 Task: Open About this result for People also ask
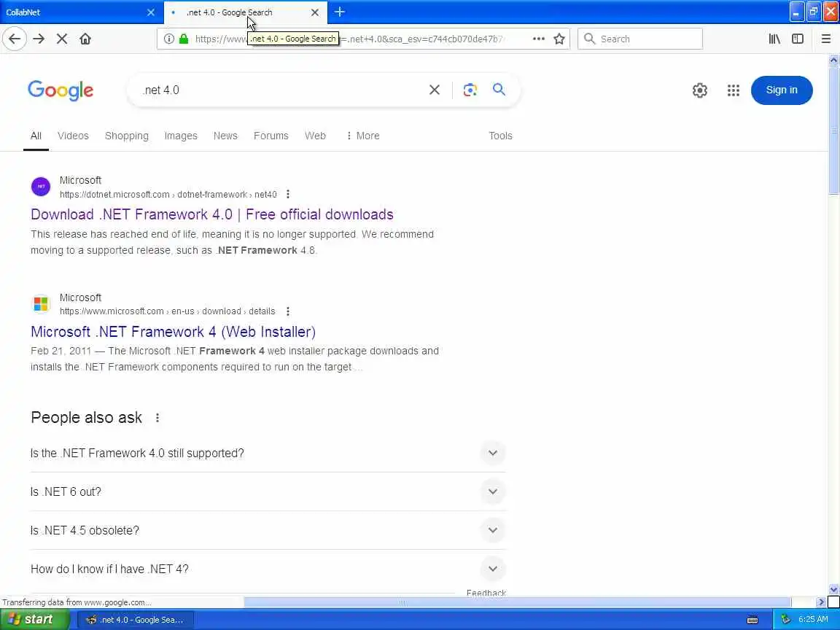click(x=157, y=418)
